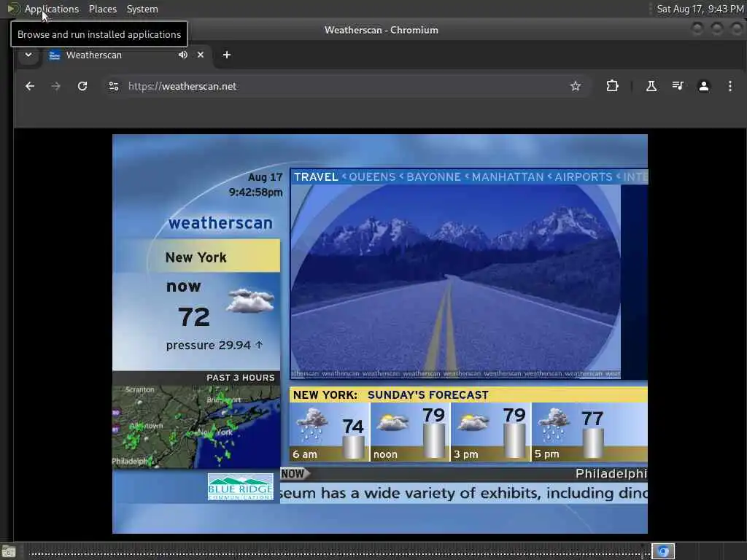This screenshot has width=747, height=560.
Task: Click the show desktop icon in bottom panel
Action: click(9, 552)
